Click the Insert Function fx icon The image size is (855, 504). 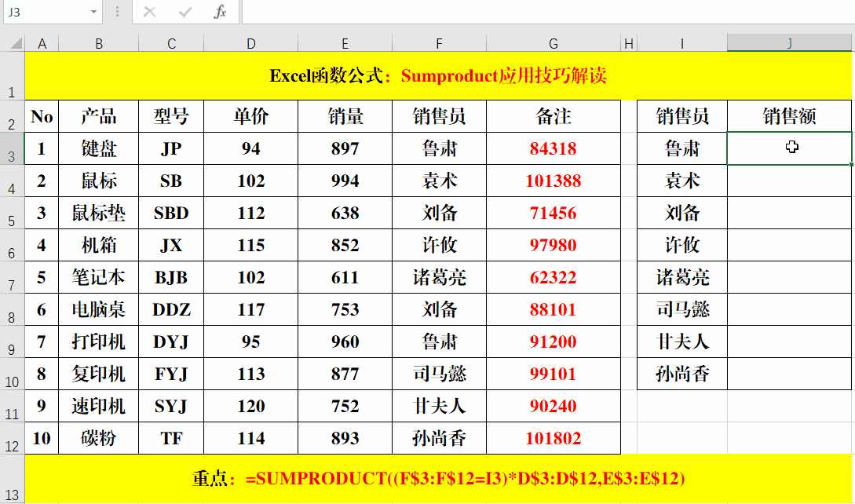pyautogui.click(x=220, y=12)
